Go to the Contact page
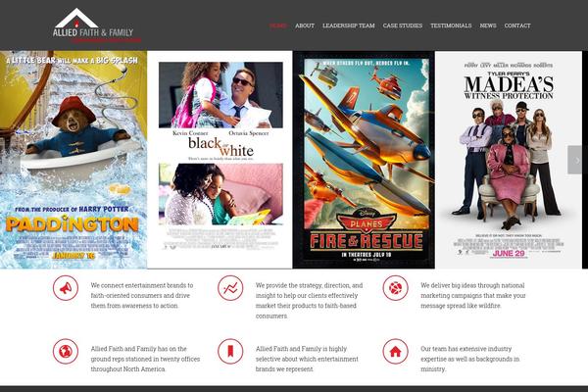This screenshot has height=392, width=588. pos(517,25)
